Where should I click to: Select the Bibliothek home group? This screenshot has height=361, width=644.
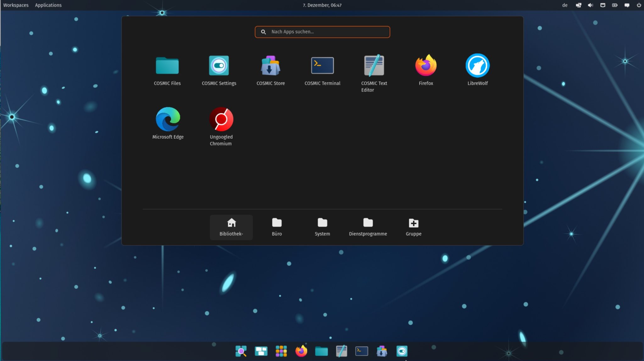(231, 227)
